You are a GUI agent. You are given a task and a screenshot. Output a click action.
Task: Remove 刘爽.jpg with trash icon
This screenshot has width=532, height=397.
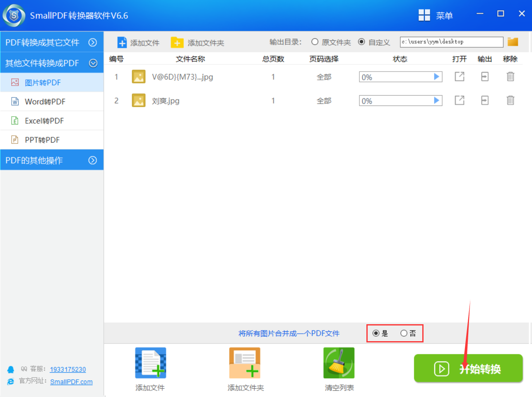click(x=510, y=100)
